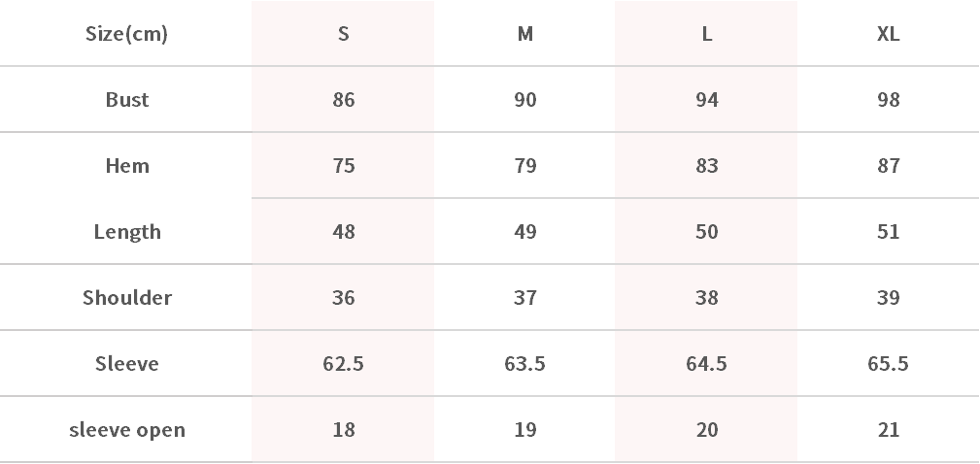Click the Size(cm) header cell
Viewport: 980px width, 464px height.
126,34
